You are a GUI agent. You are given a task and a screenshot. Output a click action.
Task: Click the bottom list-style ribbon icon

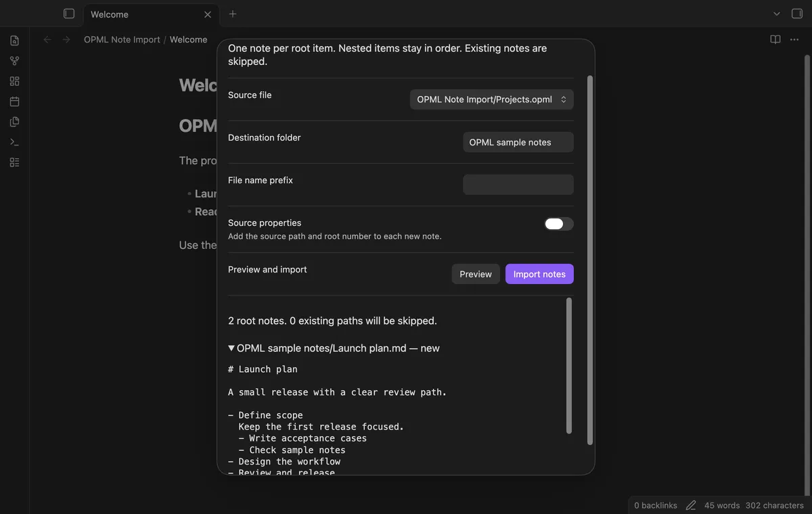tap(14, 162)
